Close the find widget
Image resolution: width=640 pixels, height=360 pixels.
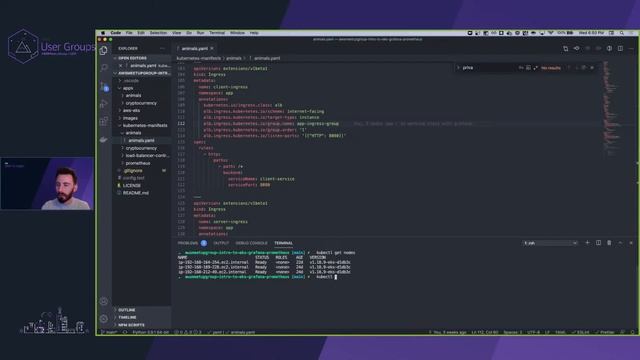click(592, 68)
